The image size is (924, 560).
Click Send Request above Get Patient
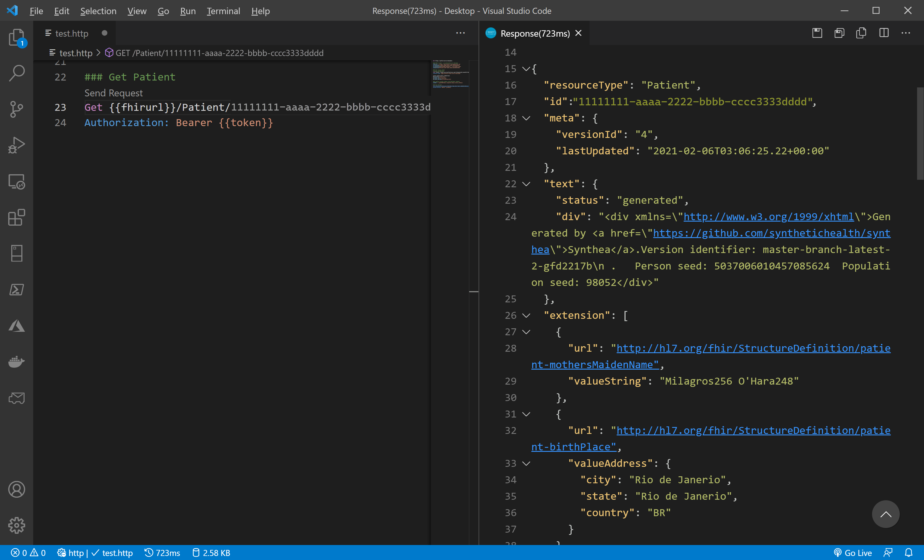tap(113, 93)
